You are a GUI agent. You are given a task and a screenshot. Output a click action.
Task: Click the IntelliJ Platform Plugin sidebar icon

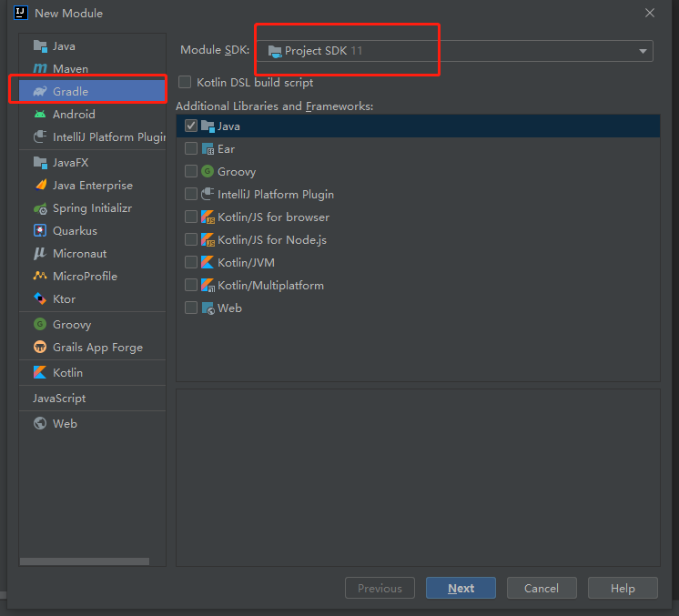click(x=40, y=136)
